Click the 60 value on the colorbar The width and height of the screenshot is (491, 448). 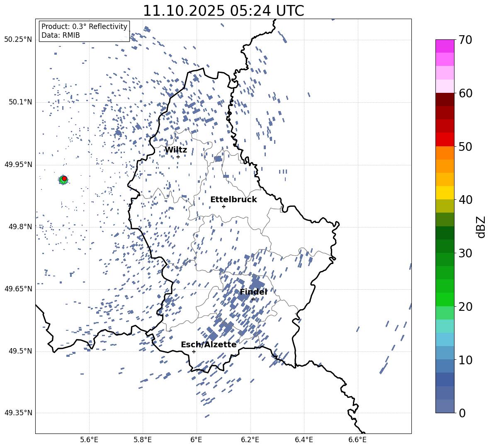pyautogui.click(x=465, y=93)
